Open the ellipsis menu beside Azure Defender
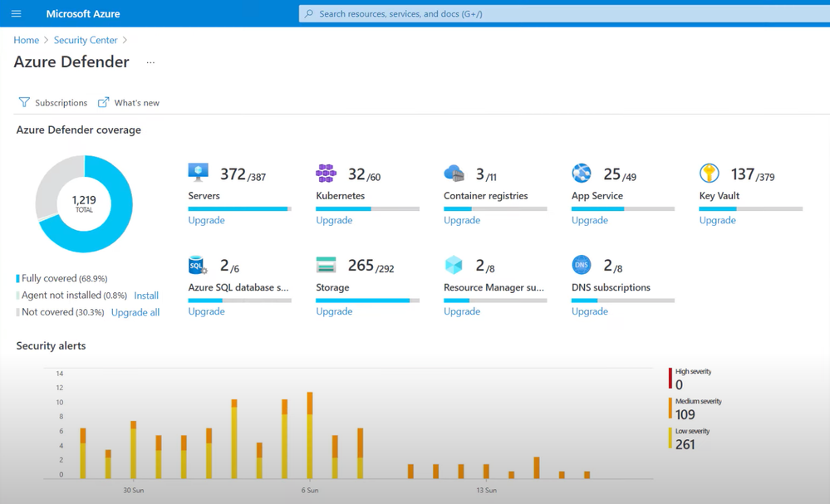830x504 pixels. [151, 62]
